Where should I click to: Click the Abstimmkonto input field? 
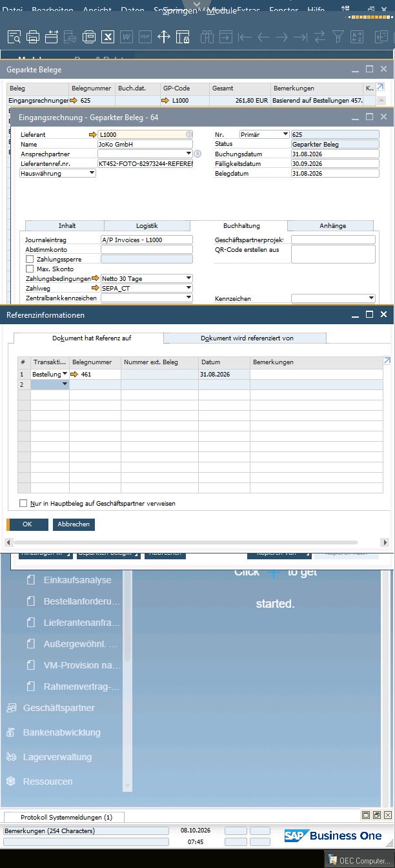147,249
